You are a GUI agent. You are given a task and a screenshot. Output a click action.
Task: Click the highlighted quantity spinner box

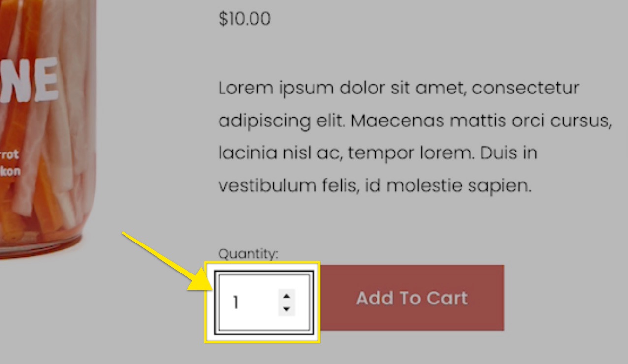tap(262, 302)
